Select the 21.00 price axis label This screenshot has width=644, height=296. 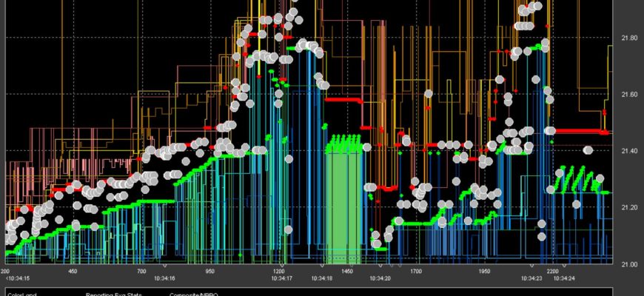pos(628,264)
